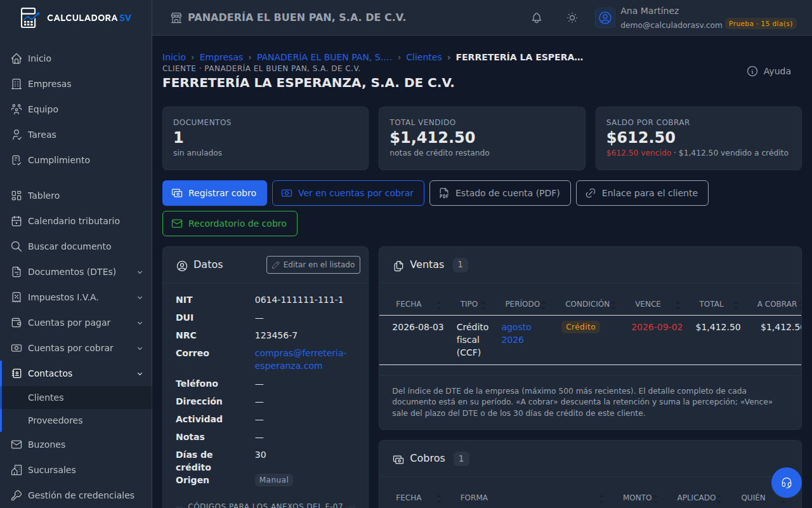This screenshot has width=812, height=508.
Task: Click the company name in the header bar
Action: coord(297,18)
